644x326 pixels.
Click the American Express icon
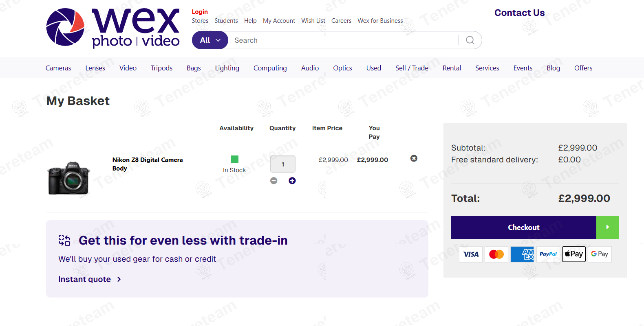tap(523, 254)
